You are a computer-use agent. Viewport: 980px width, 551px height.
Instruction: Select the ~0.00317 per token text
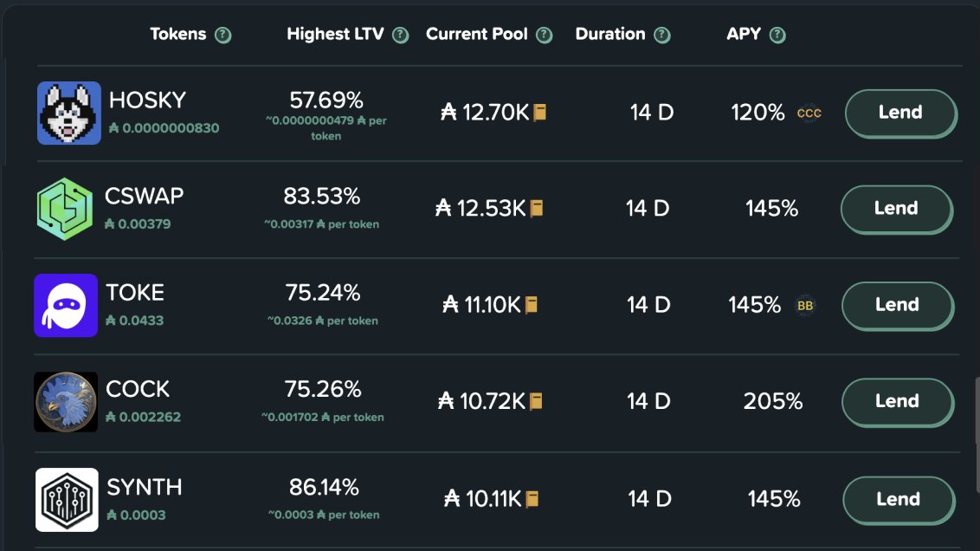pos(321,224)
